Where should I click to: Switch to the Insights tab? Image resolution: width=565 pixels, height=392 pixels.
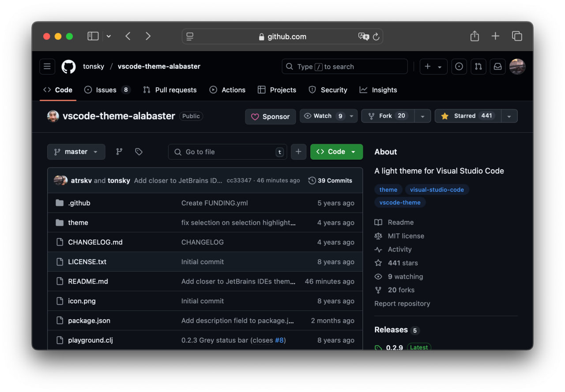pos(378,90)
